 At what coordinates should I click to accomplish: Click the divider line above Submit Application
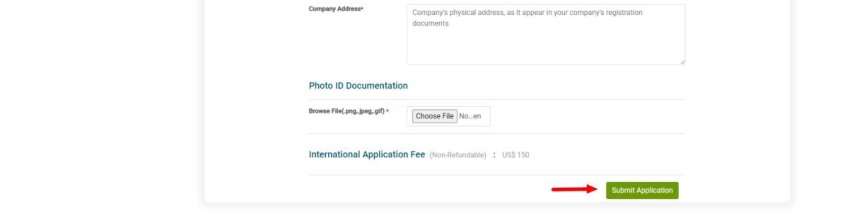coord(496,175)
